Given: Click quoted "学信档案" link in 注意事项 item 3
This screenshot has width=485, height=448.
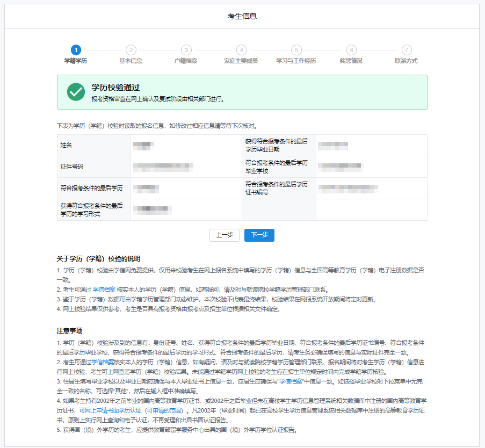Looking at the screenshot, I should click(292, 381).
